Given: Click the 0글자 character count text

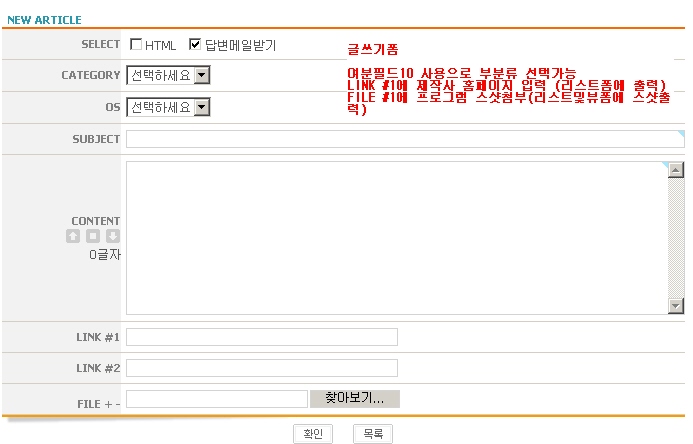Looking at the screenshot, I should click(x=105, y=254).
